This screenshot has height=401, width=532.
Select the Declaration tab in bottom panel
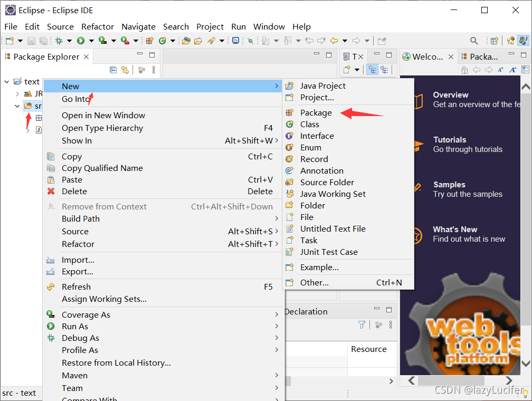[x=306, y=311]
